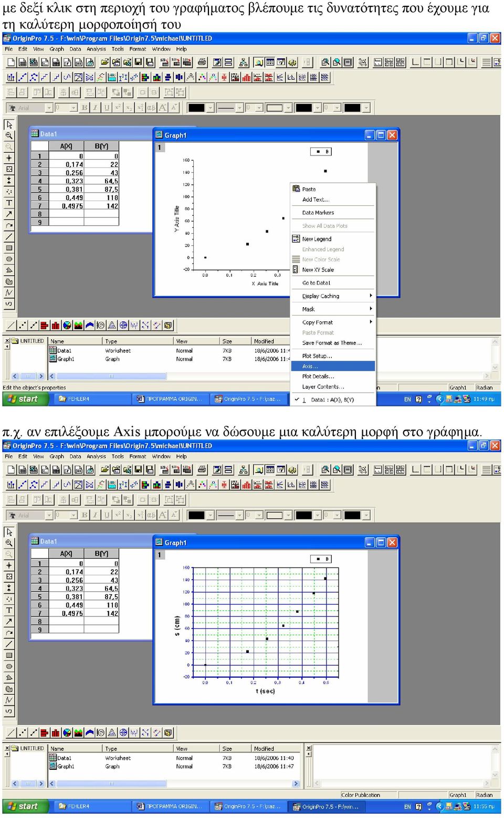The height and width of the screenshot is (818, 504).
Task: Click Open folder icon, context-menu screenshot
Action: coord(104,62)
